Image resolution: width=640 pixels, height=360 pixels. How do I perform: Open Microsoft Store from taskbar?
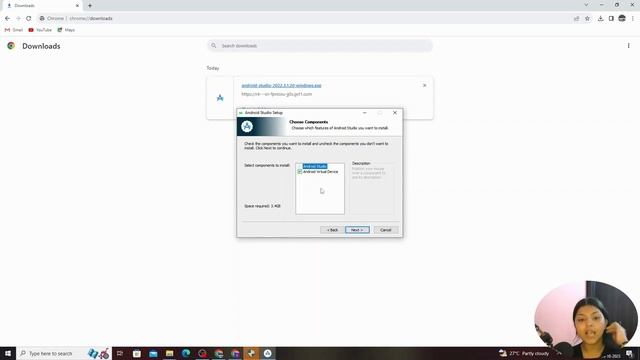[137, 353]
